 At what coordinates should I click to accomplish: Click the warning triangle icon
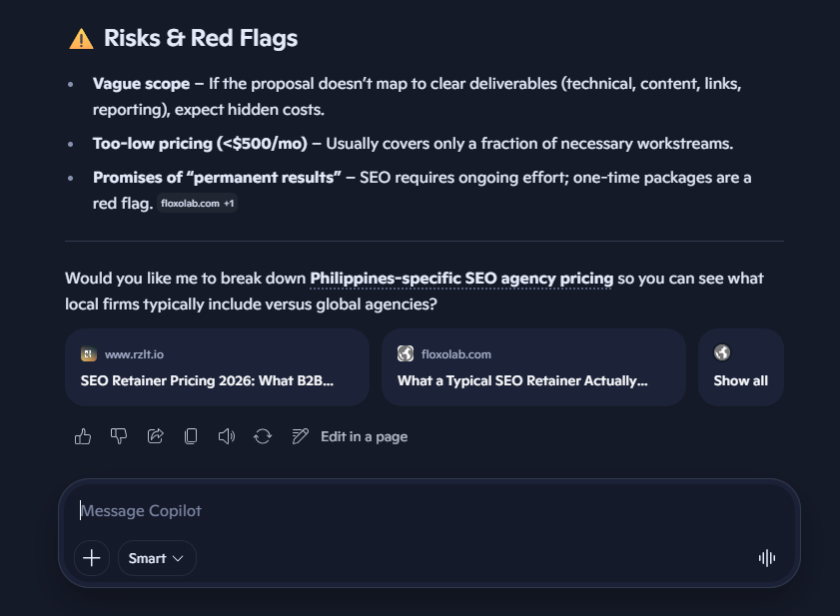pyautogui.click(x=82, y=39)
